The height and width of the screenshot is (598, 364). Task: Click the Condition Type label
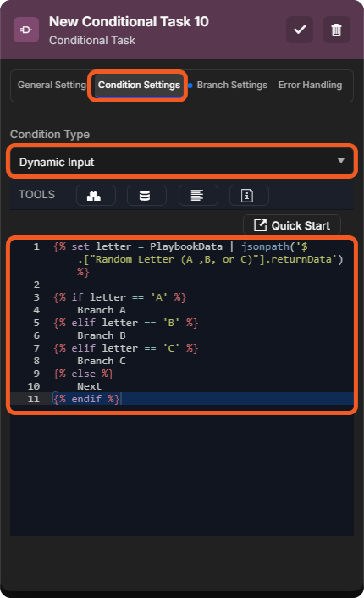tap(50, 134)
